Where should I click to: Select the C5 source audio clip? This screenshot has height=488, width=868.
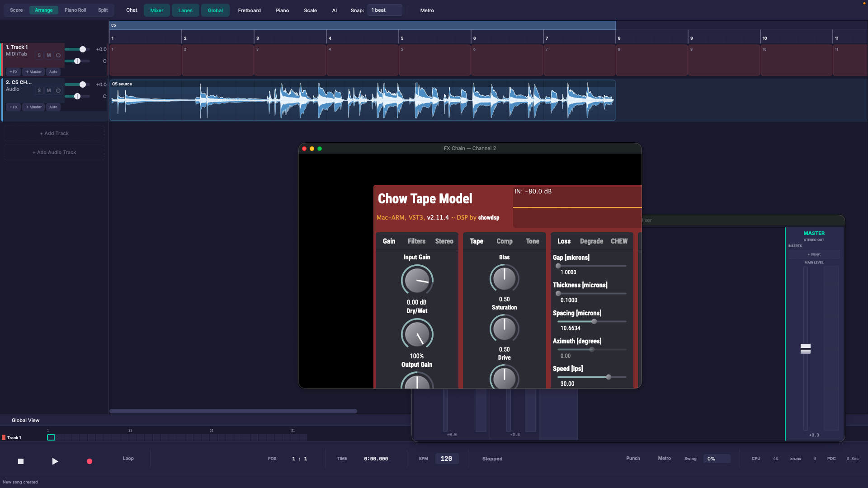pyautogui.click(x=363, y=100)
